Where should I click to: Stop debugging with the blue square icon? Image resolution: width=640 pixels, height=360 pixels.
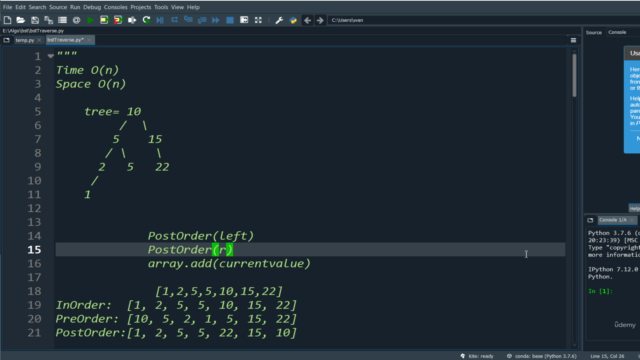[x=230, y=20]
